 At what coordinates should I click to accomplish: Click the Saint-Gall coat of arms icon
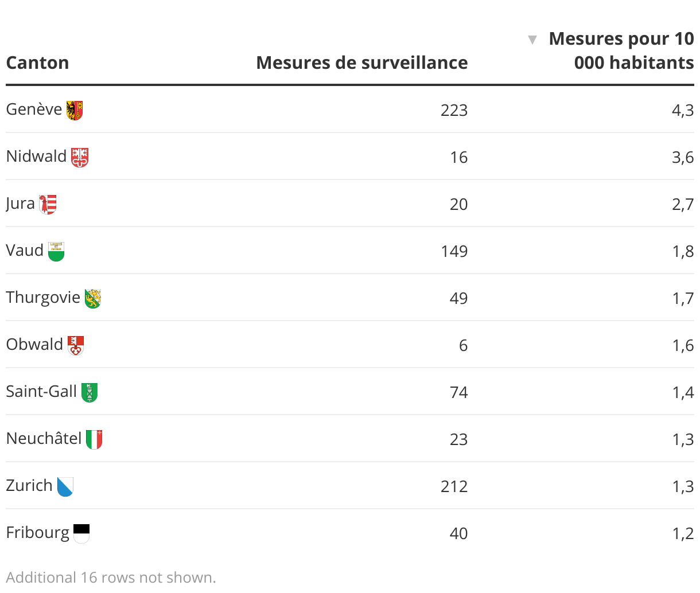point(90,392)
